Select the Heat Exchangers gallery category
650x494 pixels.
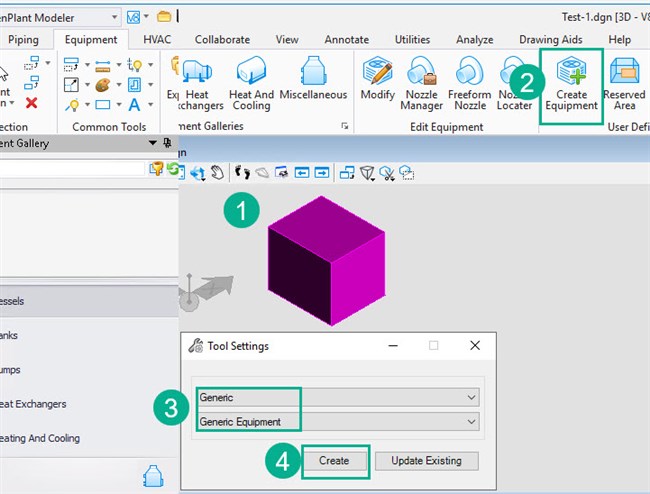89,404
